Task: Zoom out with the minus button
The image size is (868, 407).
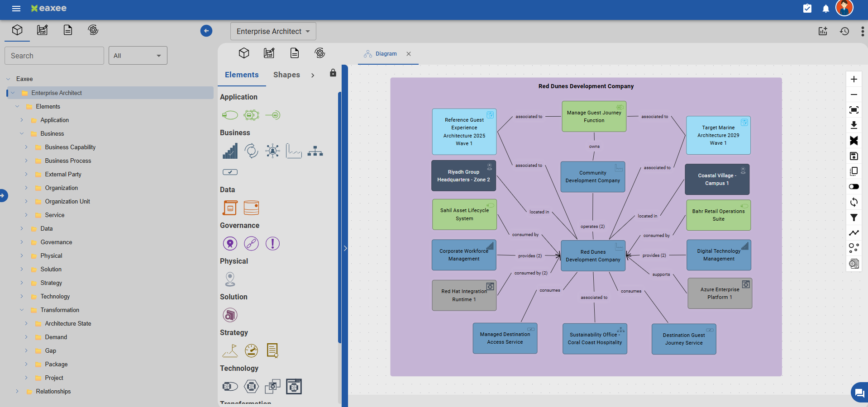Action: pos(854,95)
